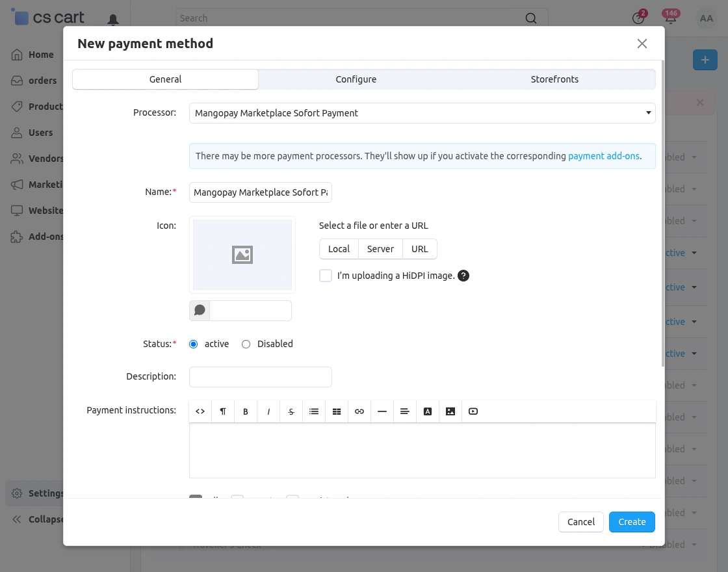Open paragraph format options in editor
The image size is (728, 572).
[223, 411]
